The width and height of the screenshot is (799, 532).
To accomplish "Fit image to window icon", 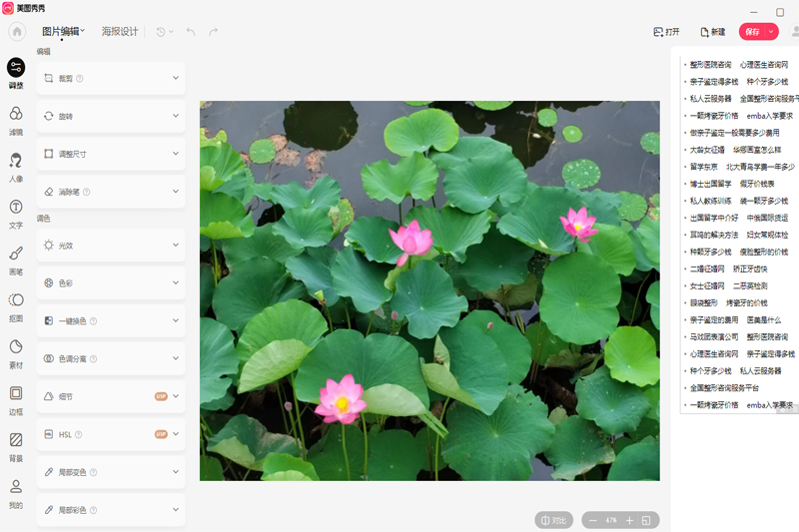I will 646,520.
